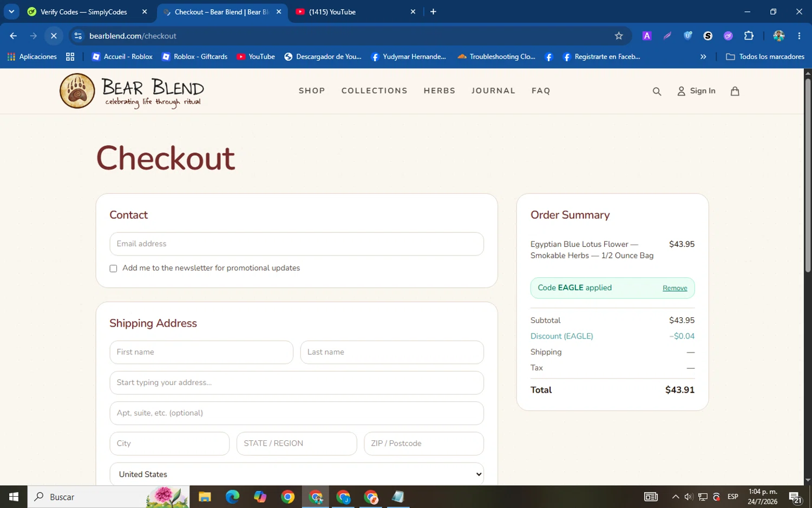
Task: Click the Start typing your address field
Action: pyautogui.click(x=297, y=382)
